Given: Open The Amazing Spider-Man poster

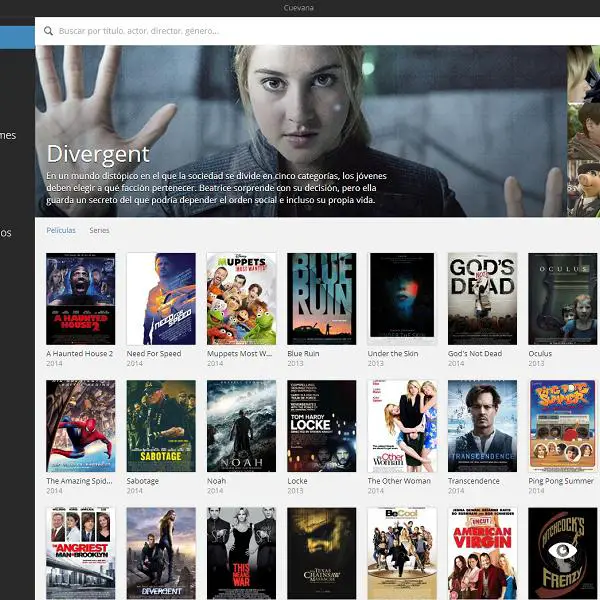Looking at the screenshot, I should click(x=81, y=426).
